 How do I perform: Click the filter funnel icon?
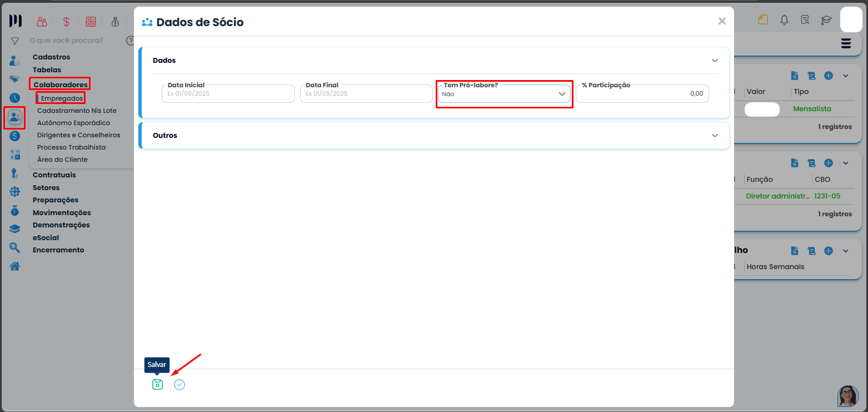(x=15, y=41)
